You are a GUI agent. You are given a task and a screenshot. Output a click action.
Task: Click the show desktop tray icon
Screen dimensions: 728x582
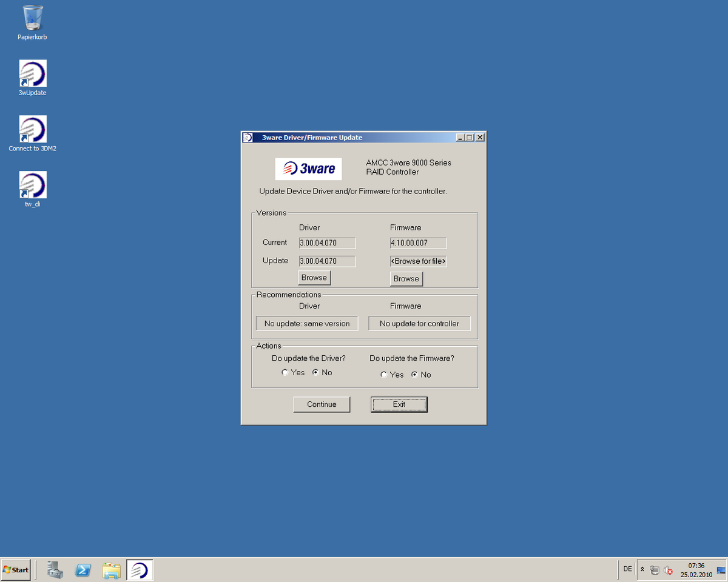(x=721, y=570)
